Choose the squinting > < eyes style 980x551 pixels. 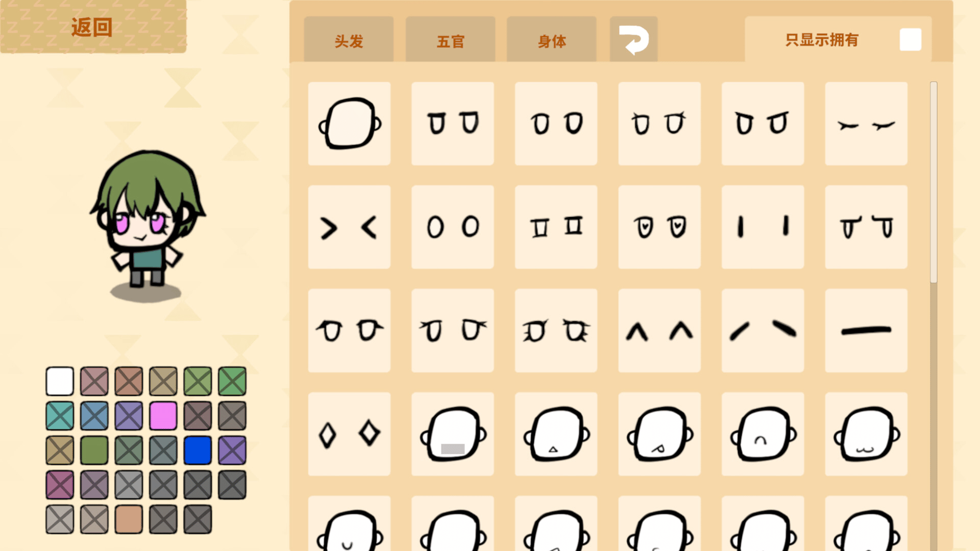(349, 227)
